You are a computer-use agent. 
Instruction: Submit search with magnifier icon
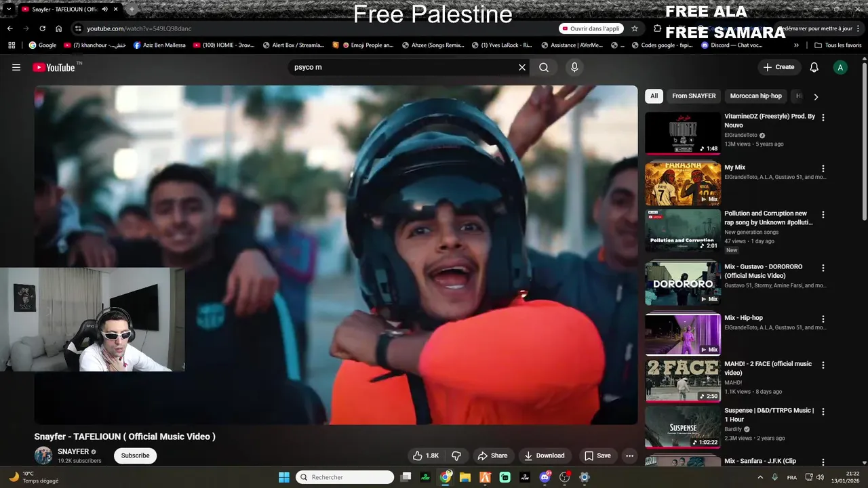point(544,67)
